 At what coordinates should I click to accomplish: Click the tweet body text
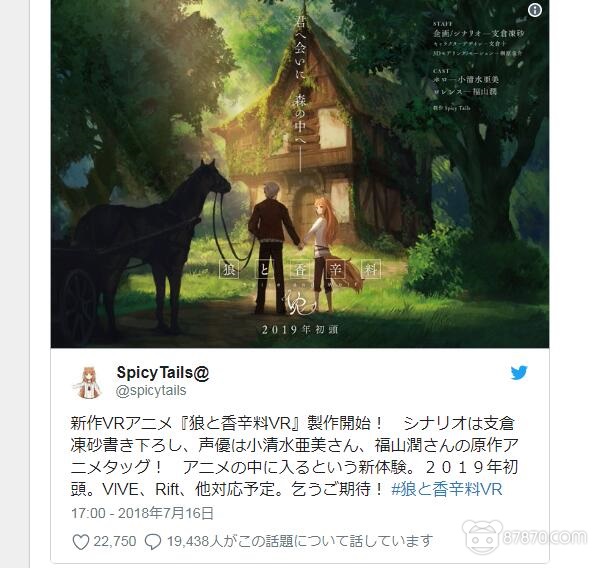[294, 456]
